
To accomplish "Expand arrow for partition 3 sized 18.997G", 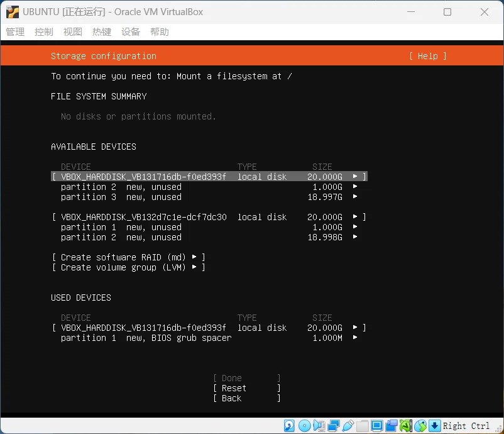I will point(355,196).
